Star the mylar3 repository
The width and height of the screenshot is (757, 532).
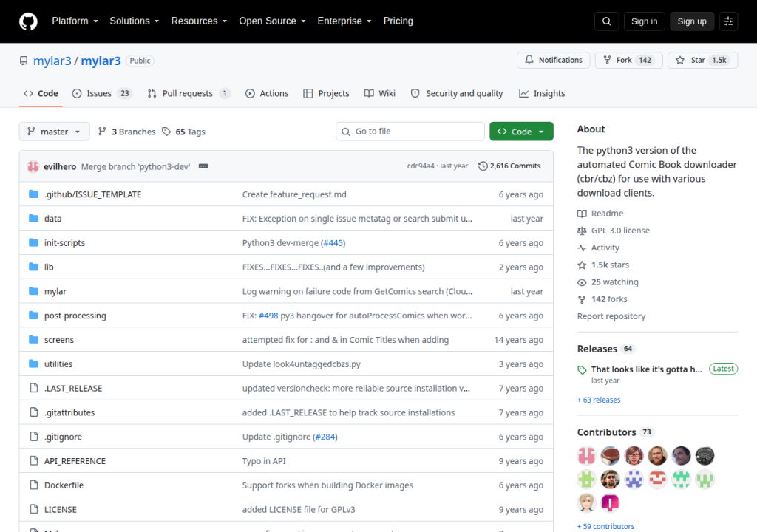pos(702,60)
